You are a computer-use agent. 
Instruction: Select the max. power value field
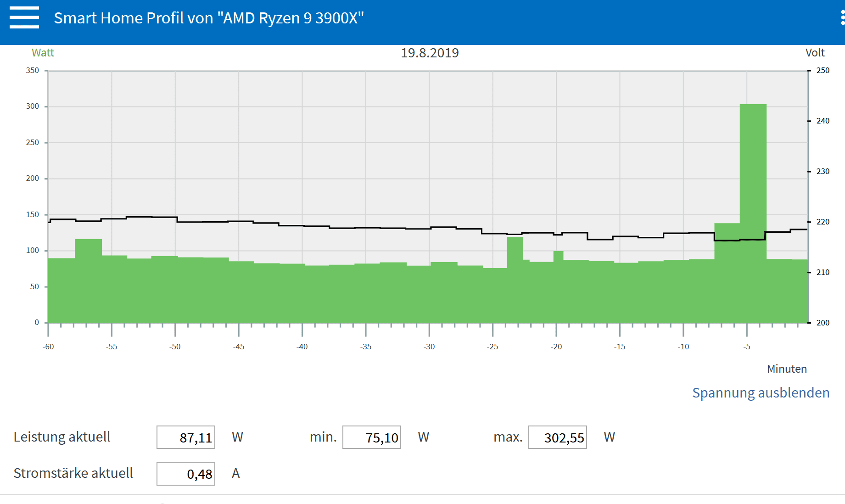558,437
